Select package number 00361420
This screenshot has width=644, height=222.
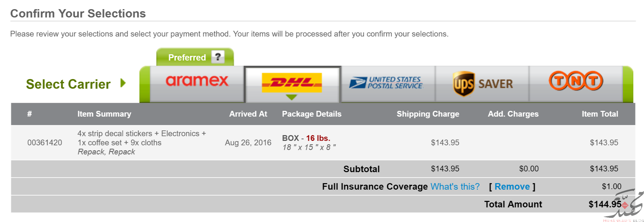[x=45, y=143]
